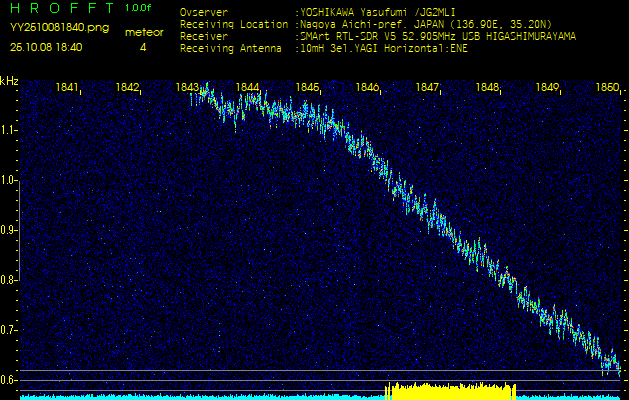Click the 1.1 kHz axis label
Screen dimensions: 629x400
[x=9, y=130]
